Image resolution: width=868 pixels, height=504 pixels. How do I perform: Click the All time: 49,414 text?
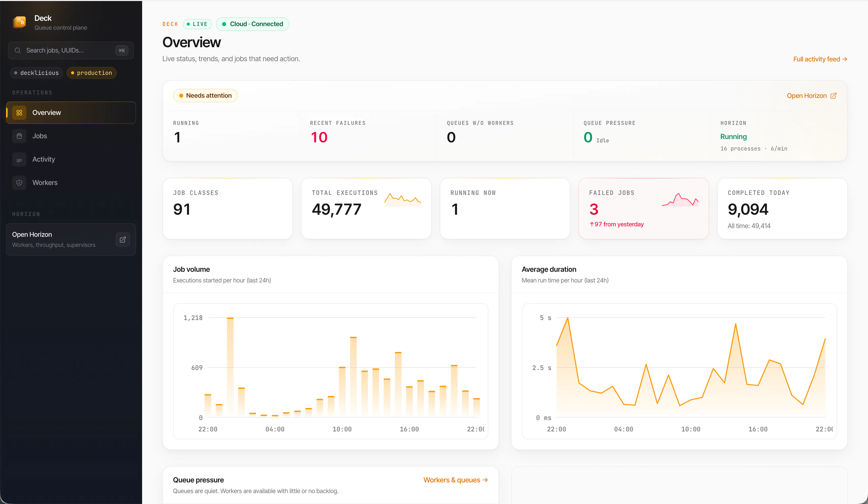click(x=749, y=226)
